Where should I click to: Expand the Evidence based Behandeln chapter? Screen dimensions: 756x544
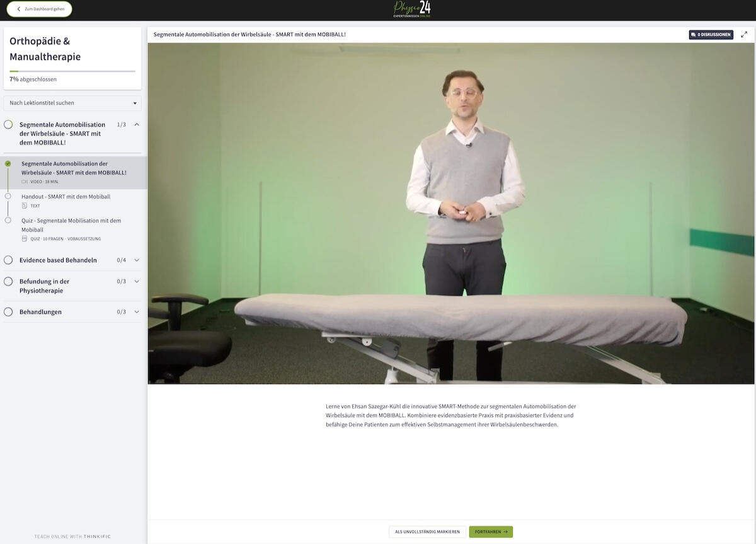coord(137,260)
